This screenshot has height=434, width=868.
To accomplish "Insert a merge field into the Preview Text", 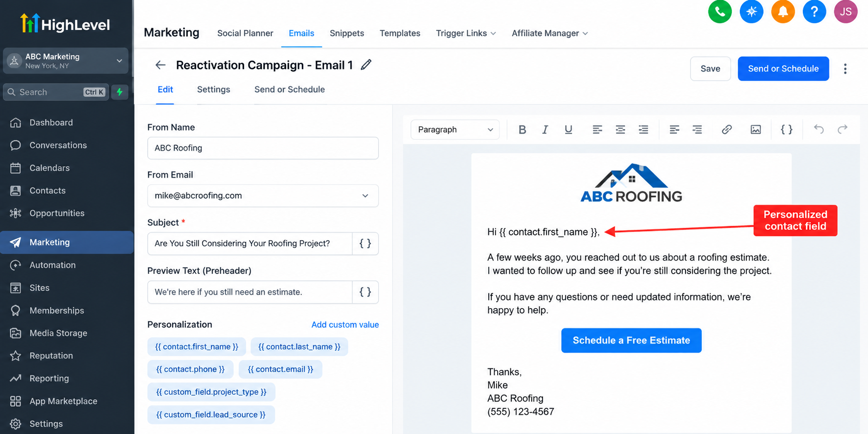I will click(365, 292).
